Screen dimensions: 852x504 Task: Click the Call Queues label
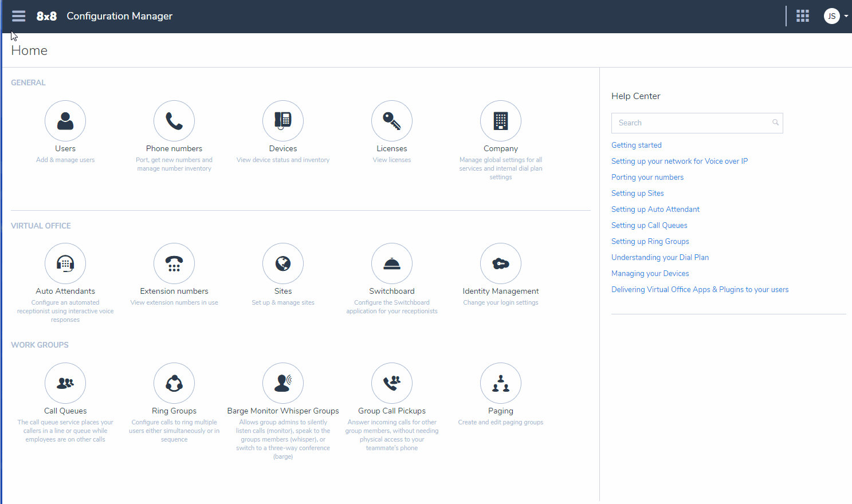[65, 411]
